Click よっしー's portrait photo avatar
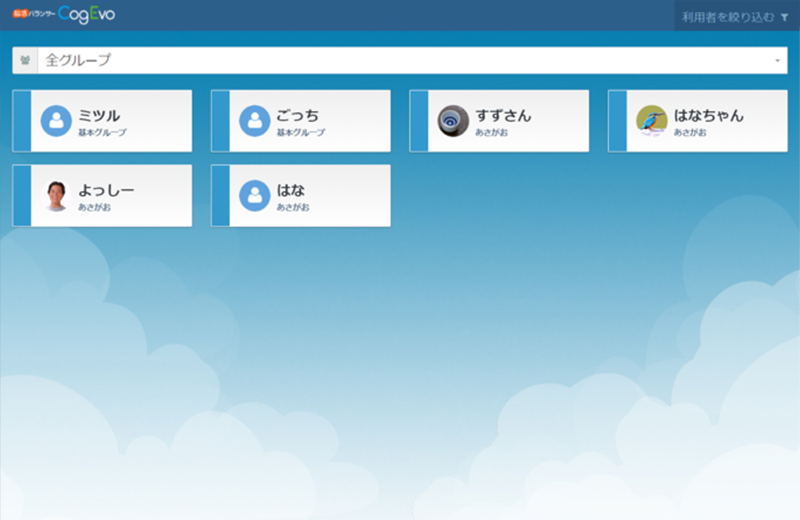Viewport: 800px width, 520px height. point(55,196)
